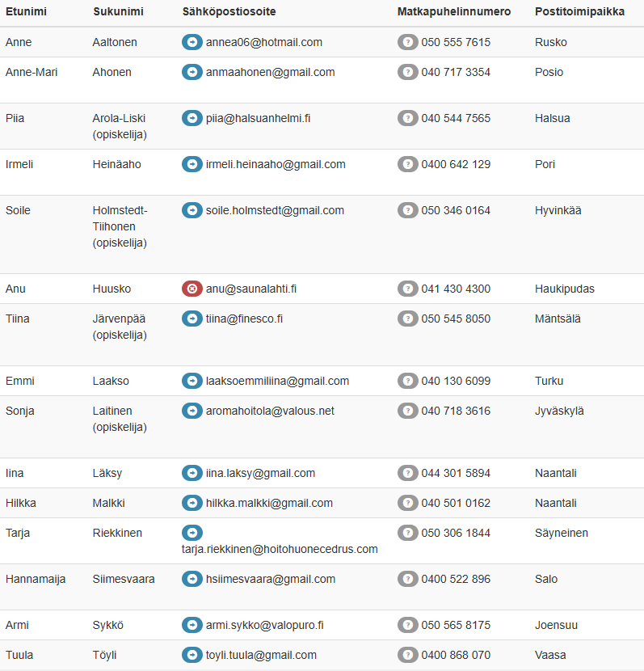
Task: Click the gray question icon beside 050 555 7615
Action: (408, 42)
